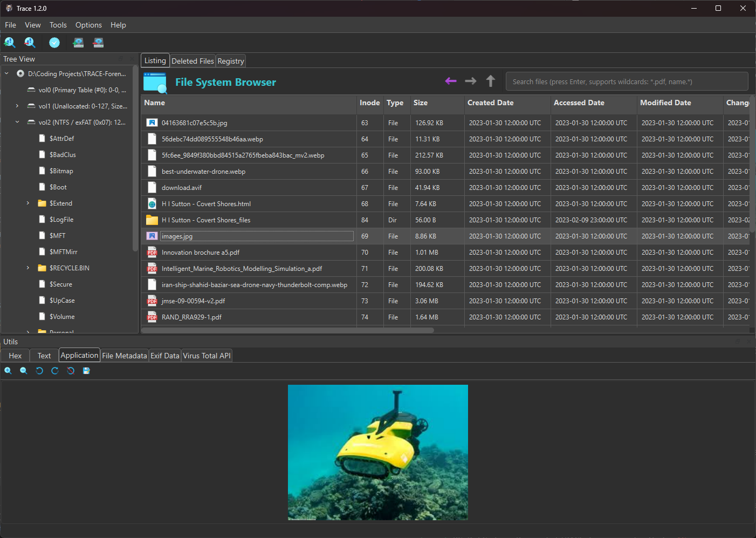Viewport: 756px width, 538px height.
Task: Click the PDF icon of jmse-09-00594-v2.pdf
Action: pyautogui.click(x=152, y=301)
